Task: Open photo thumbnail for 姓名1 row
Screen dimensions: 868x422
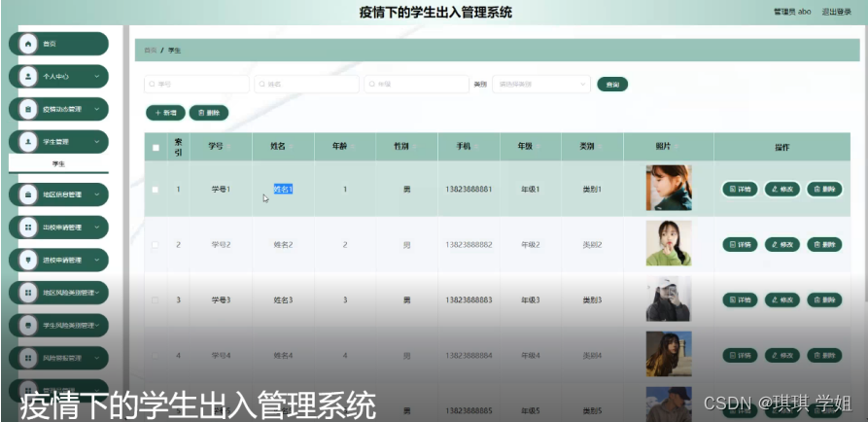Action: click(x=669, y=188)
